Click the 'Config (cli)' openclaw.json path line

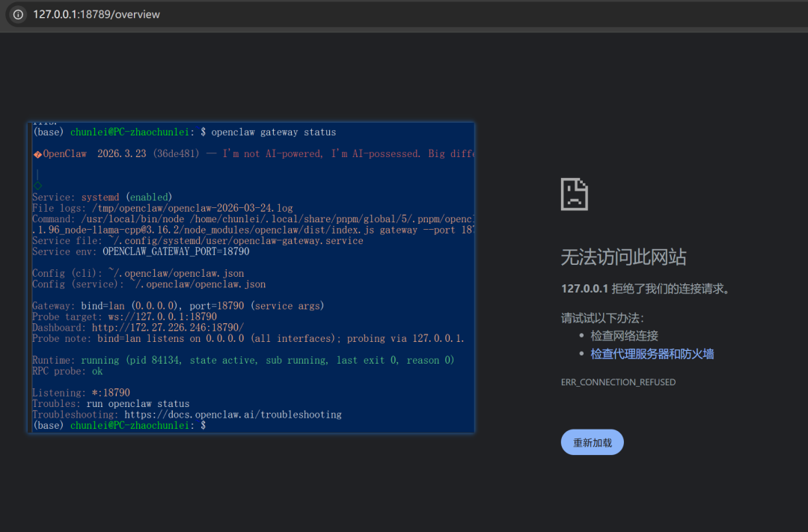point(138,273)
